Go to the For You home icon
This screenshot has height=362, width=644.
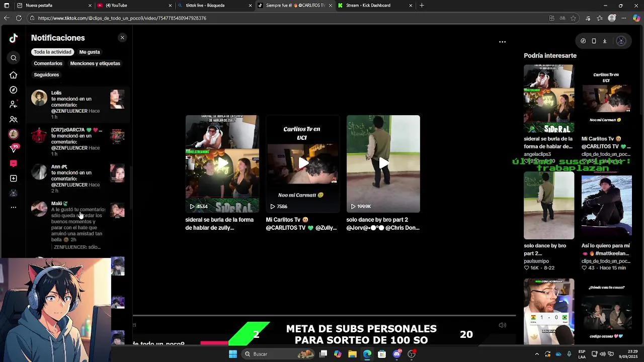tap(14, 75)
